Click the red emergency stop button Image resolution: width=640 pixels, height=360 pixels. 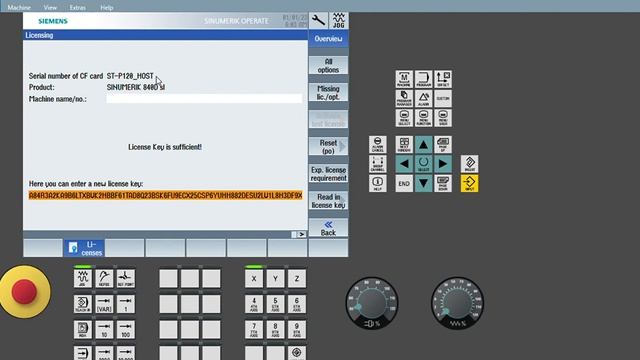pos(24,291)
